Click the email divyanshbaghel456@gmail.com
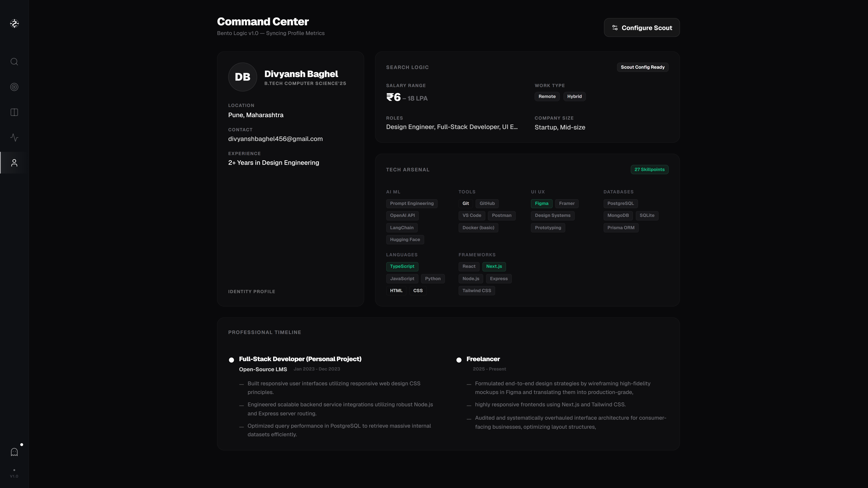 pos(275,139)
